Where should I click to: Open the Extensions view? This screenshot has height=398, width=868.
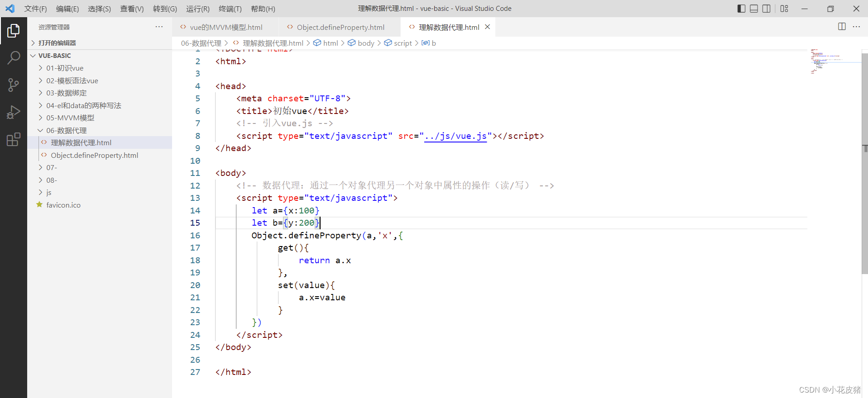[x=14, y=139]
